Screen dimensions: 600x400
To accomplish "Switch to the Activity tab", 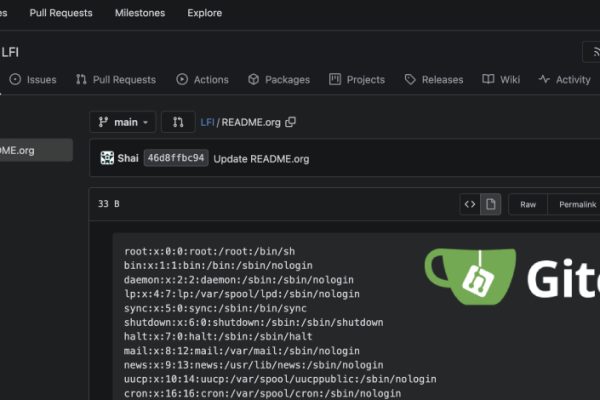I will 565,80.
